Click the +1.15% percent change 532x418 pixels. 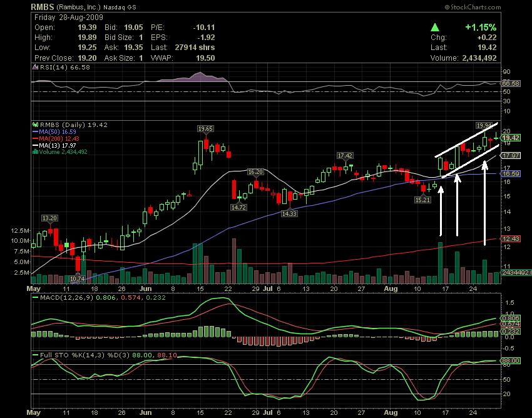[x=481, y=28]
